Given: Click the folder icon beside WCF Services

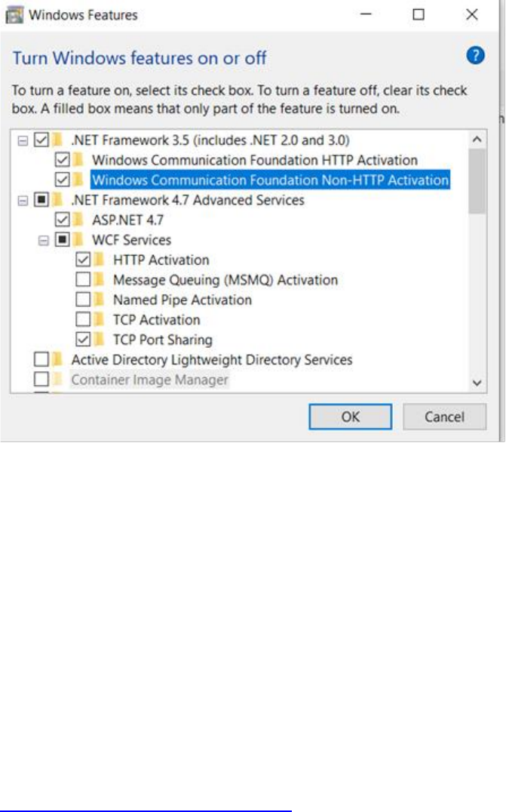Looking at the screenshot, I should click(78, 240).
